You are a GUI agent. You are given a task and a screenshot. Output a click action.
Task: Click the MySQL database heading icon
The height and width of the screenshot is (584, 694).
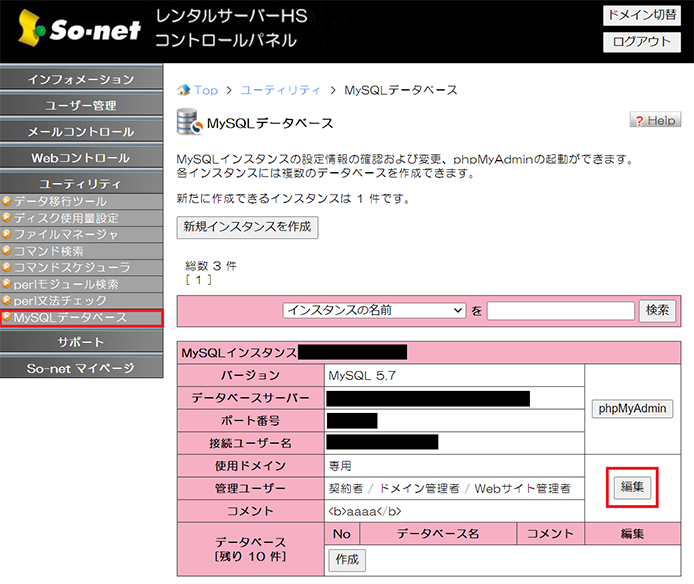point(187,122)
